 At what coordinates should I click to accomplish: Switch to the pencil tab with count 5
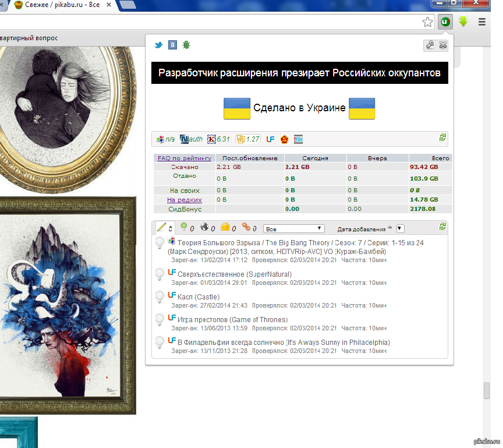click(x=164, y=228)
